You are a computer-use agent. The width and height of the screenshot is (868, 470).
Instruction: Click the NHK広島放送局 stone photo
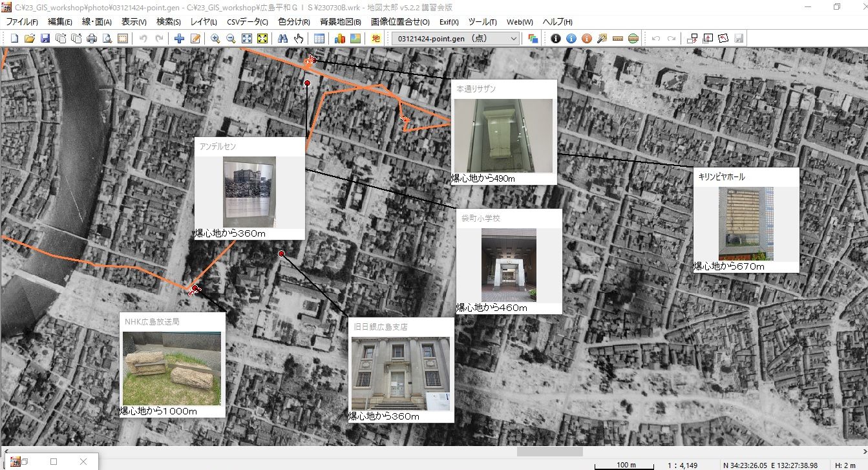tap(172, 369)
